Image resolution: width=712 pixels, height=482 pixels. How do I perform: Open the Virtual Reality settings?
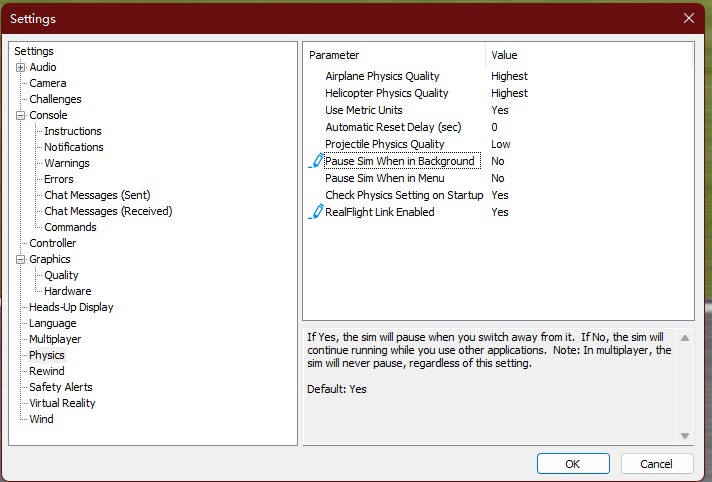coord(62,403)
